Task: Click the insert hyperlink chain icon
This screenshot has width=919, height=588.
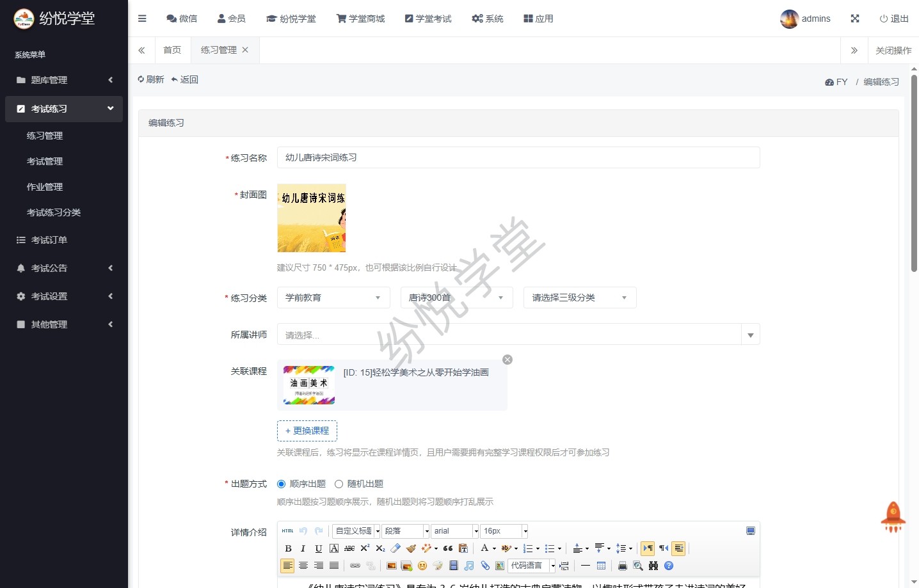Action: 355,566
